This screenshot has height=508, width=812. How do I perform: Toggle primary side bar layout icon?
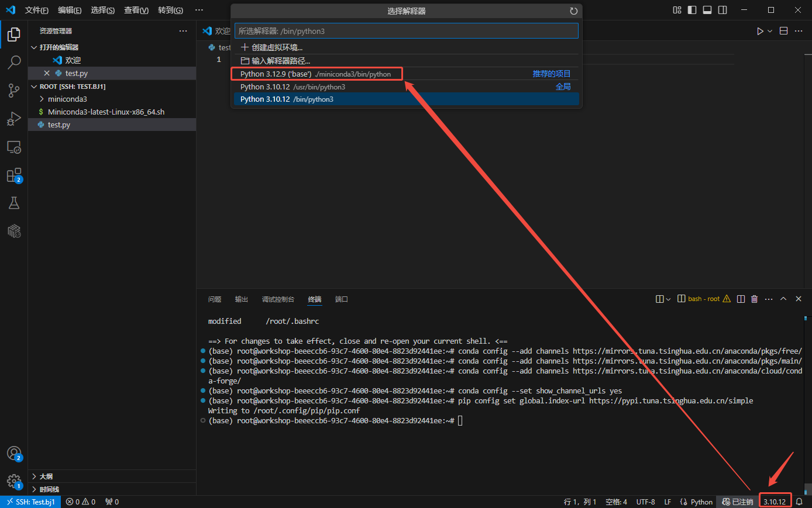point(692,10)
